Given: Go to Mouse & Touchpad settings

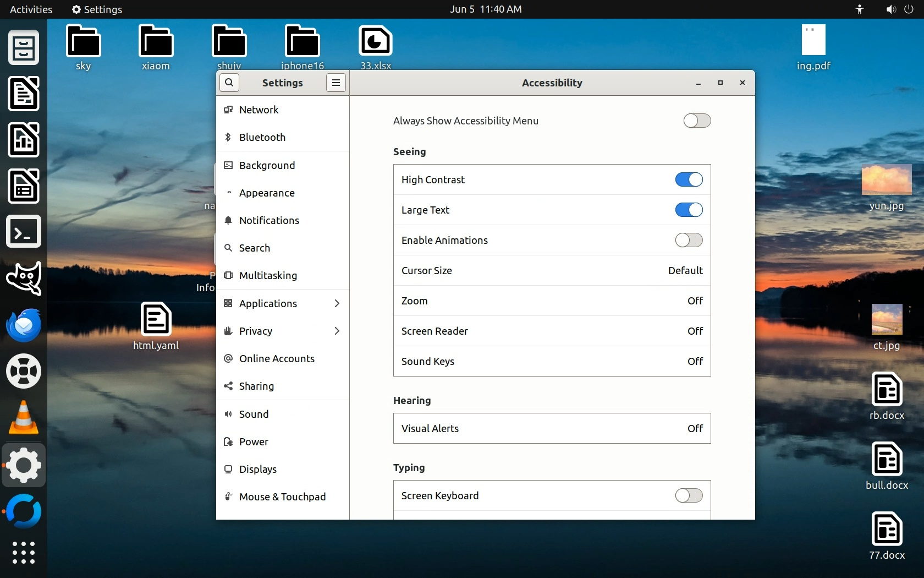Looking at the screenshot, I should tap(282, 497).
